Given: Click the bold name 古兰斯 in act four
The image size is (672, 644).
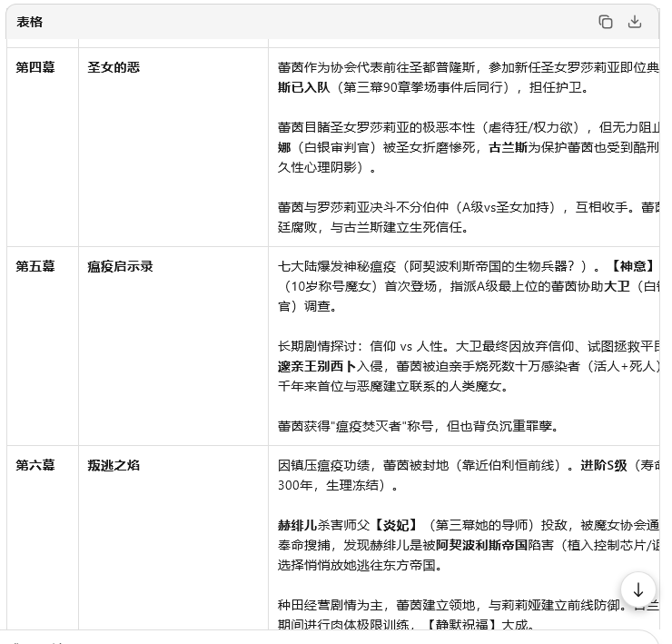Looking at the screenshot, I should [508, 147].
